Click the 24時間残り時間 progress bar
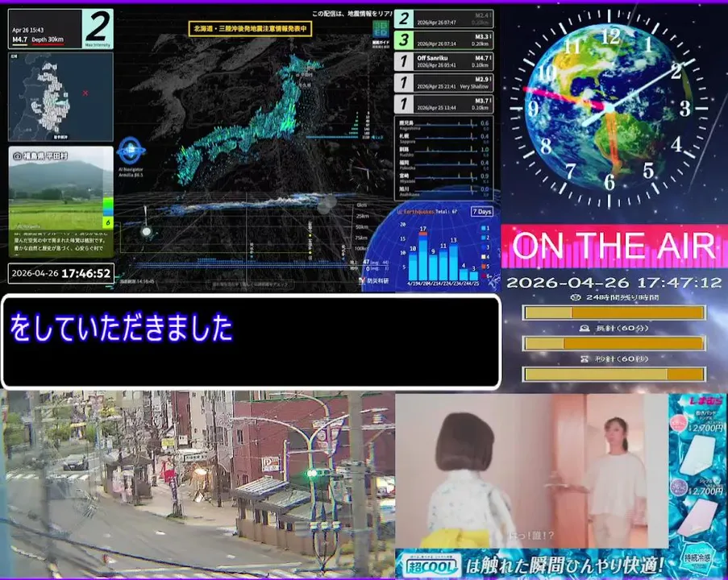Screen dimensions: 728x580 click(614, 313)
